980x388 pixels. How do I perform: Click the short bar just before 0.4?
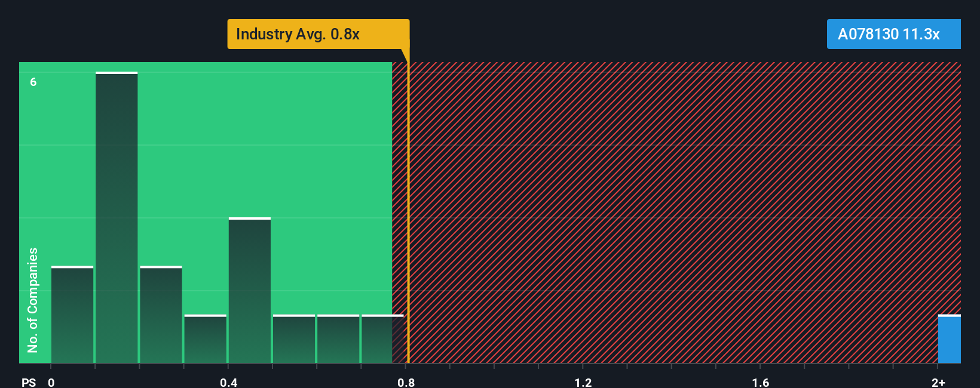(x=206, y=338)
